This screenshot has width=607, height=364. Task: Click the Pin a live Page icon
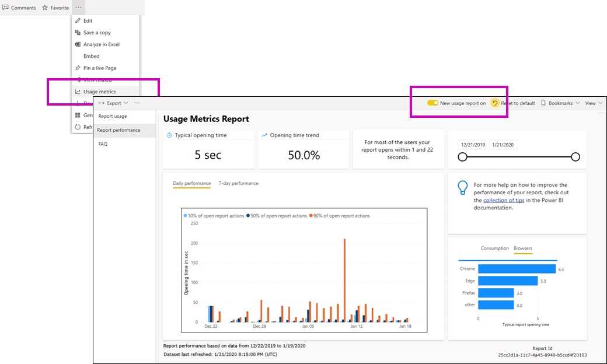78,68
